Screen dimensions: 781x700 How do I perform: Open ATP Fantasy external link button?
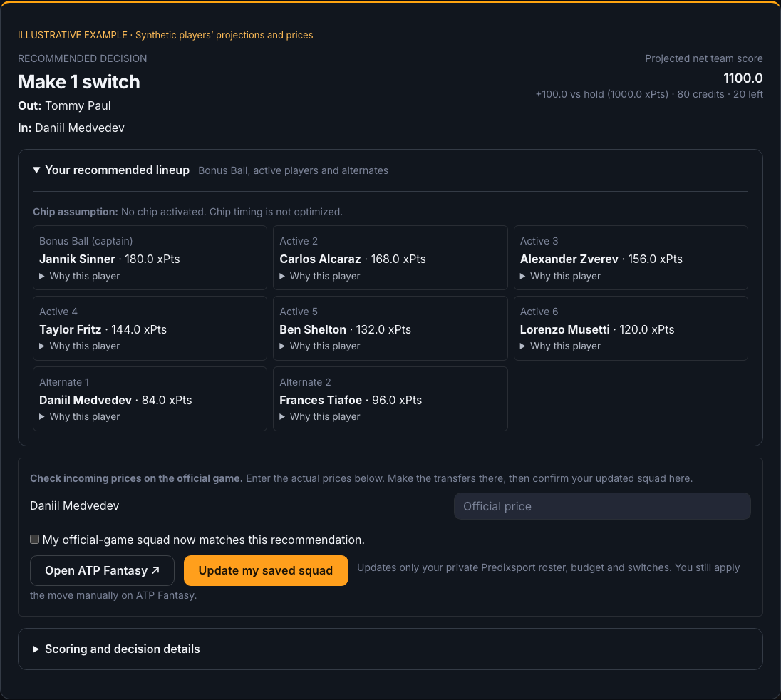click(x=102, y=570)
